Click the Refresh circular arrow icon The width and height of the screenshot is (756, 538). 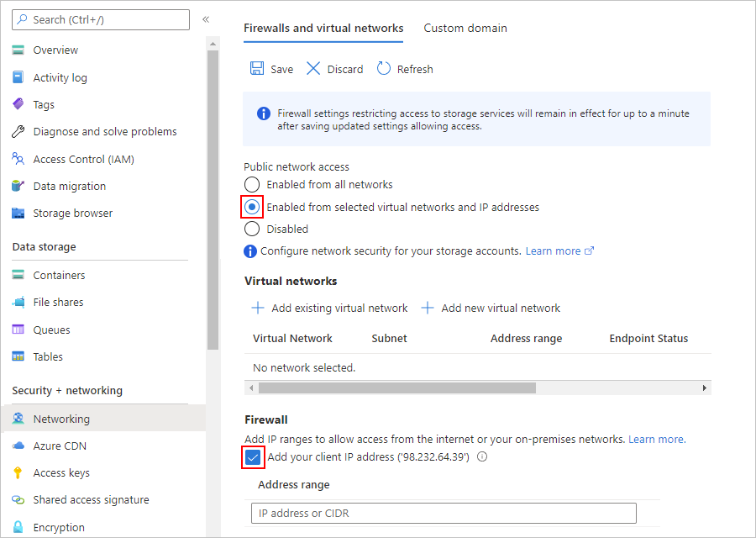pyautogui.click(x=384, y=69)
